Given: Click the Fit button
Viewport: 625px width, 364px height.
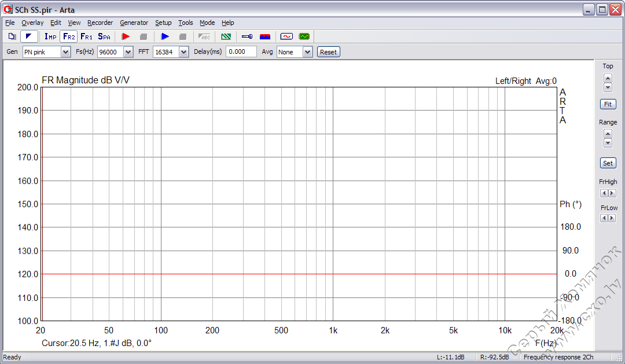Looking at the screenshot, I should pos(608,104).
